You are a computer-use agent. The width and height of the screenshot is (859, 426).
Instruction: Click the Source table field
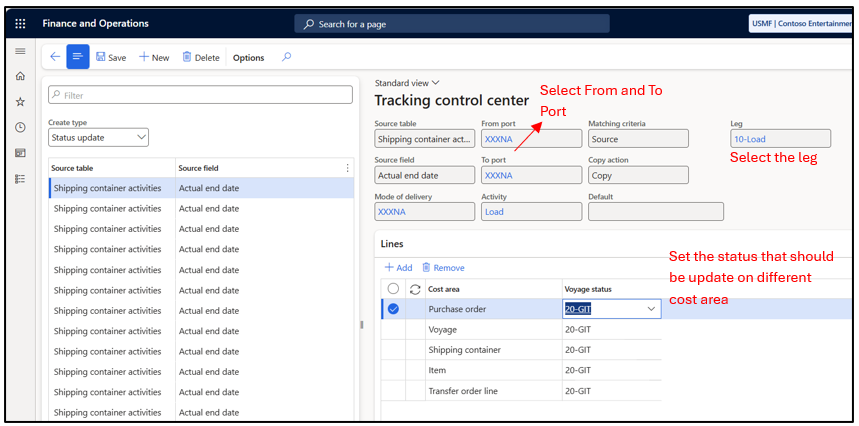425,139
